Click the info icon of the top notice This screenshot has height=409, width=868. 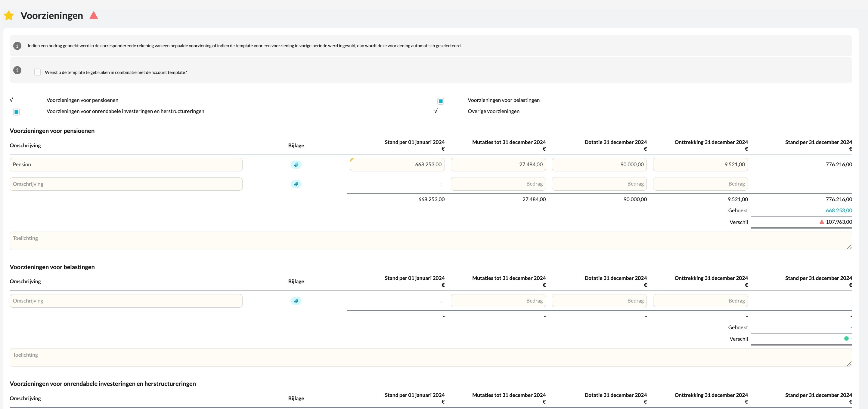tap(17, 46)
